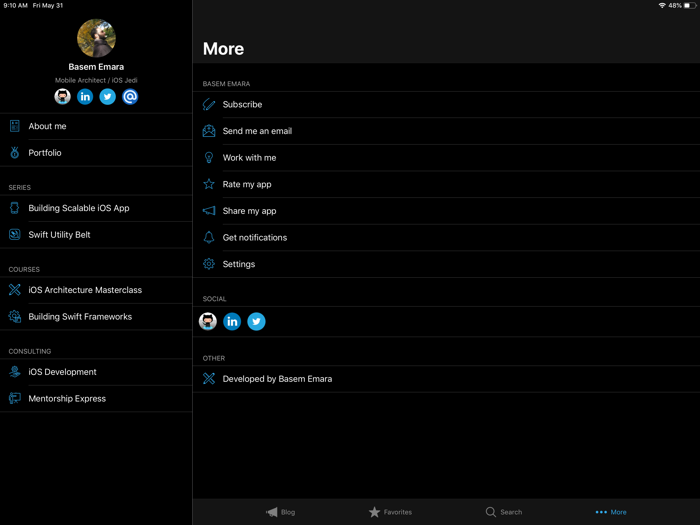Screen dimensions: 700x525
Task: Click the Work with me lightbulb icon
Action: click(208, 158)
